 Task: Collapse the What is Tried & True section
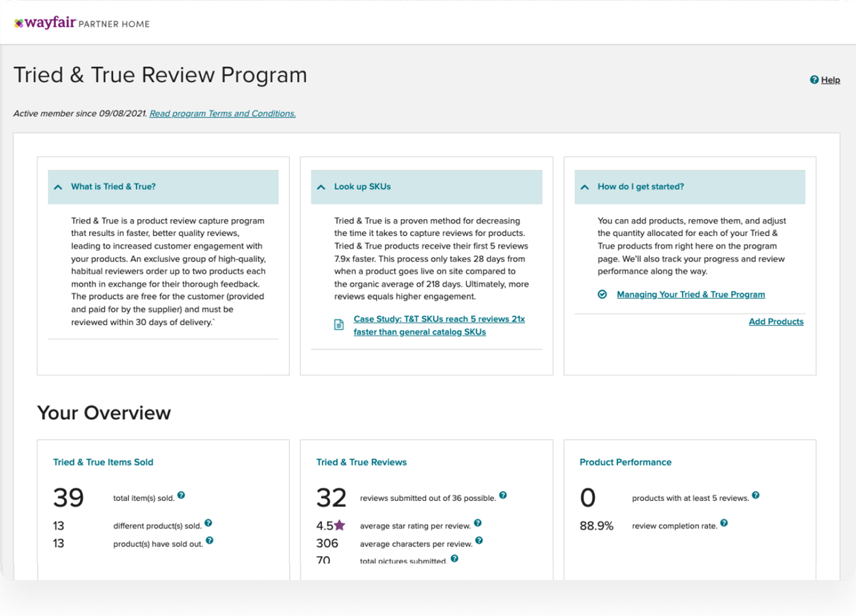click(58, 187)
